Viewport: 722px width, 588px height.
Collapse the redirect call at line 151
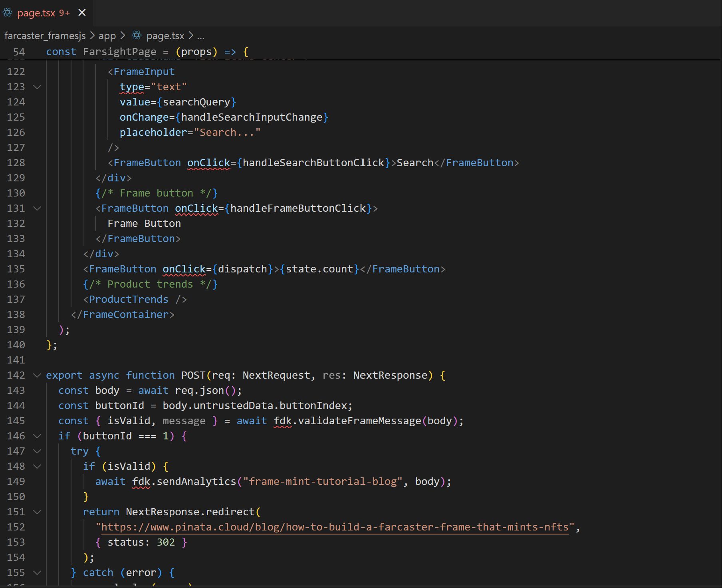click(x=37, y=512)
